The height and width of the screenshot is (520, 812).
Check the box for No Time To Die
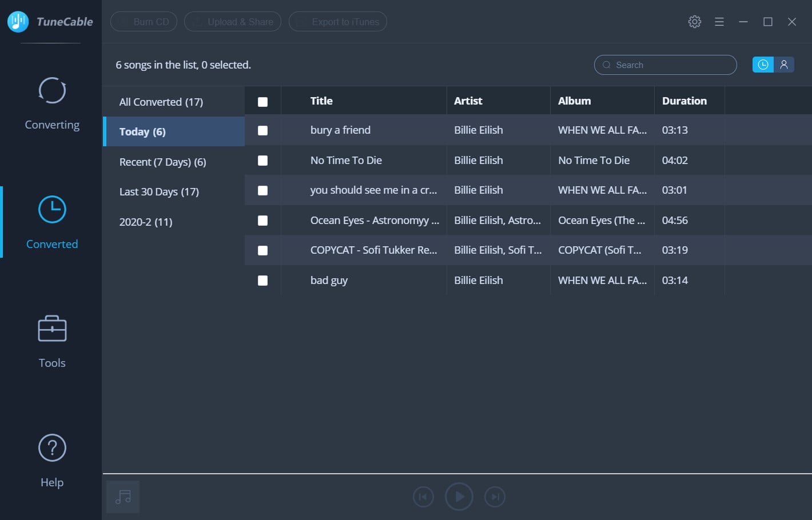262,161
